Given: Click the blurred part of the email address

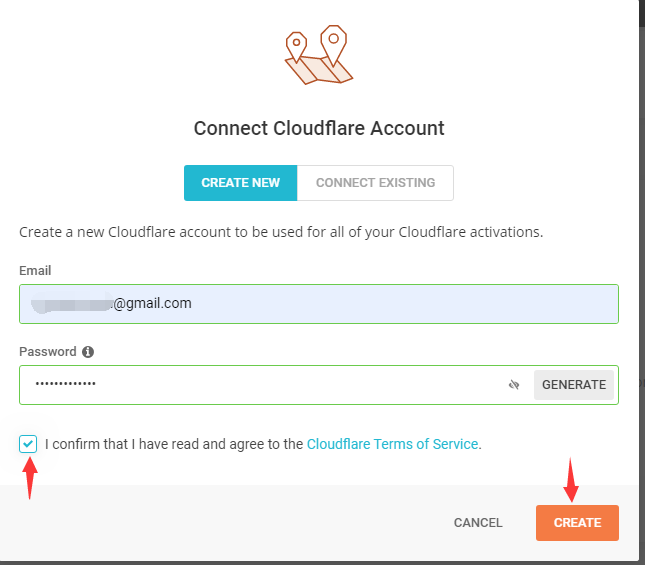Looking at the screenshot, I should point(70,304).
